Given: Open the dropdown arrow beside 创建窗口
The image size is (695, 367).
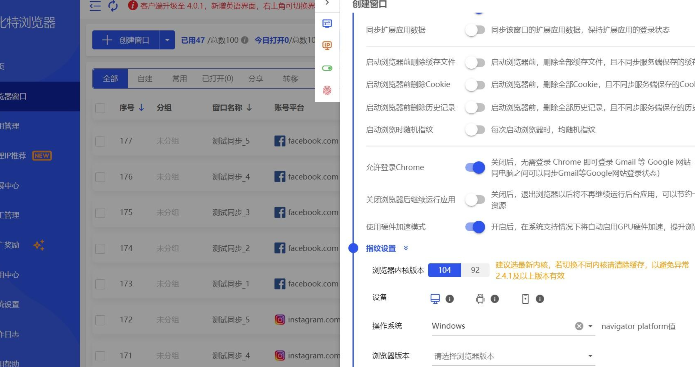Looking at the screenshot, I should [167, 40].
